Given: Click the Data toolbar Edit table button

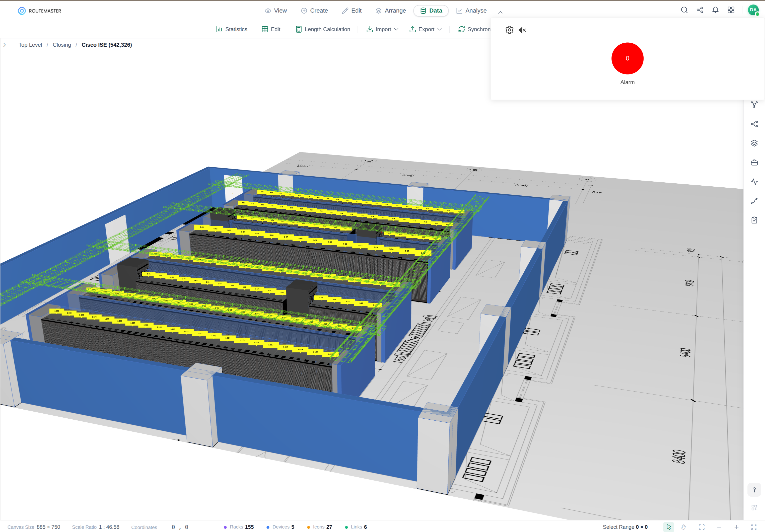Looking at the screenshot, I should 271,29.
